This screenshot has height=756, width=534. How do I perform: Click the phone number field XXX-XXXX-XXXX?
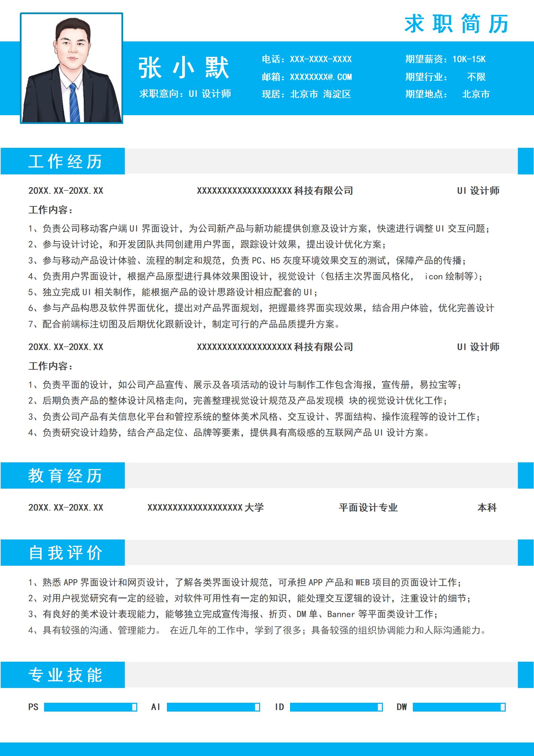tap(321, 59)
